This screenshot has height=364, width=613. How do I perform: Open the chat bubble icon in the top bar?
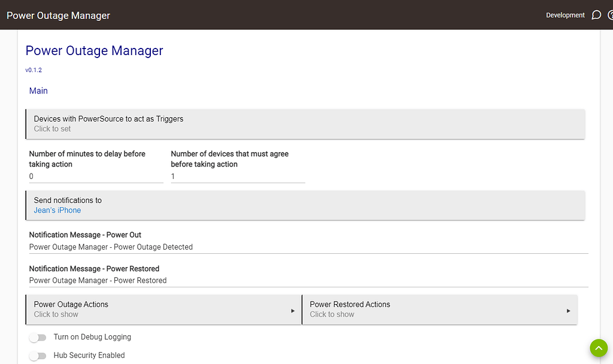[596, 15]
